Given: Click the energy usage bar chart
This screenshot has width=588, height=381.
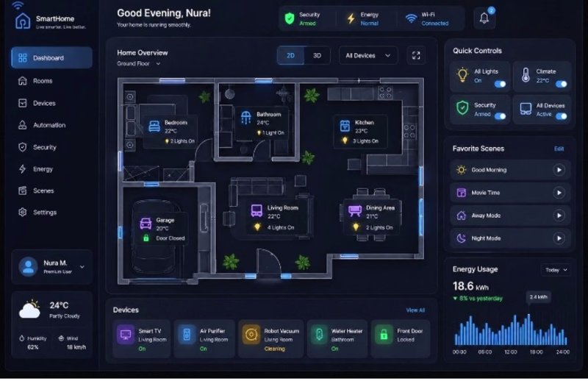Looking at the screenshot, I should tap(511, 330).
